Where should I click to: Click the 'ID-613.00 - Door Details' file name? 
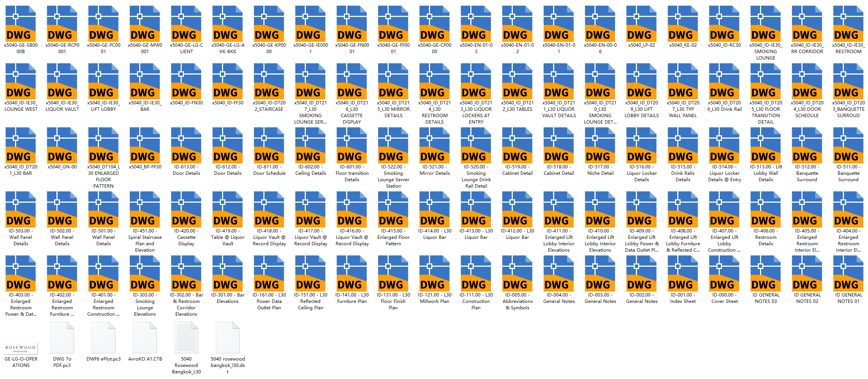coord(186,170)
